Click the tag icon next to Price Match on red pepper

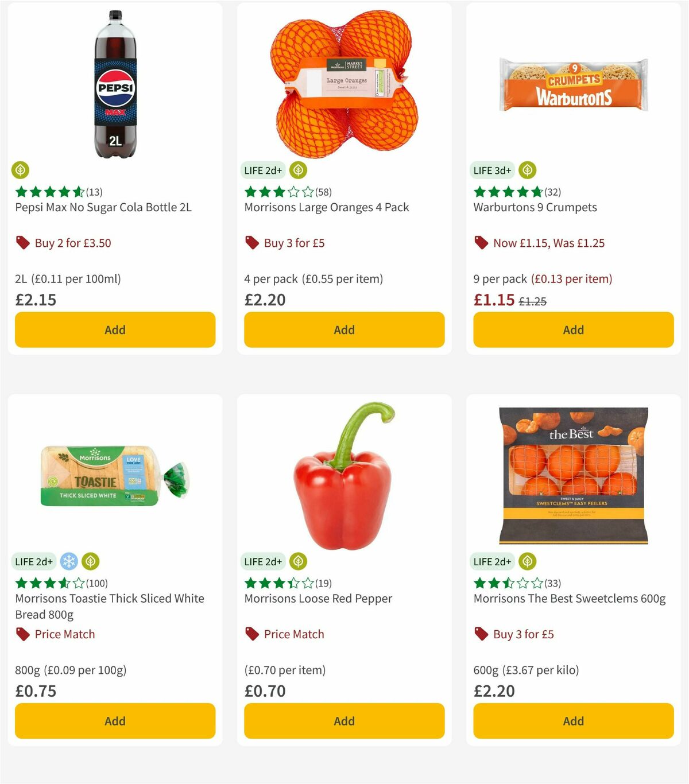pyautogui.click(x=251, y=634)
